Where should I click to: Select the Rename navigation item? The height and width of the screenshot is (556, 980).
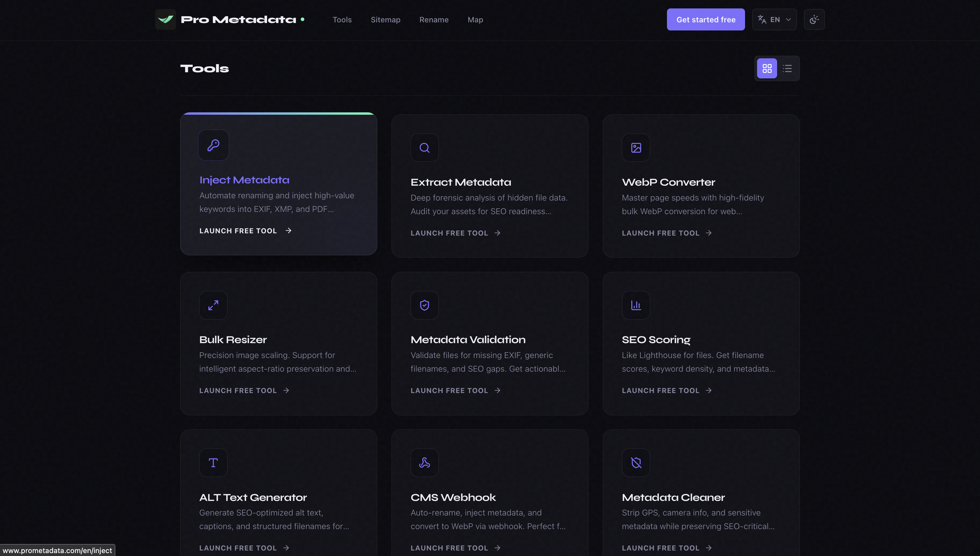click(434, 19)
